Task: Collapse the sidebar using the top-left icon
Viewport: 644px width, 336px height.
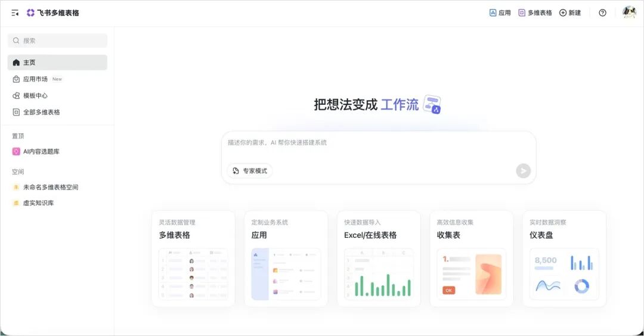Action: click(15, 13)
